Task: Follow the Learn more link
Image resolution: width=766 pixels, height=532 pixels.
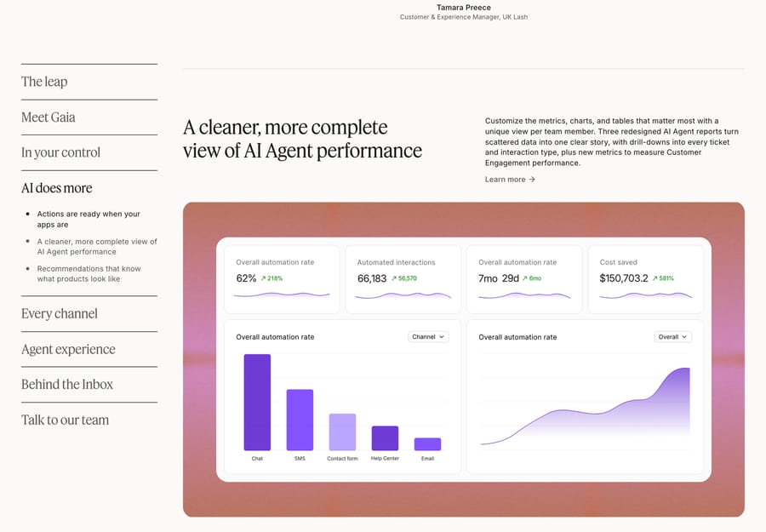Action: (x=510, y=180)
